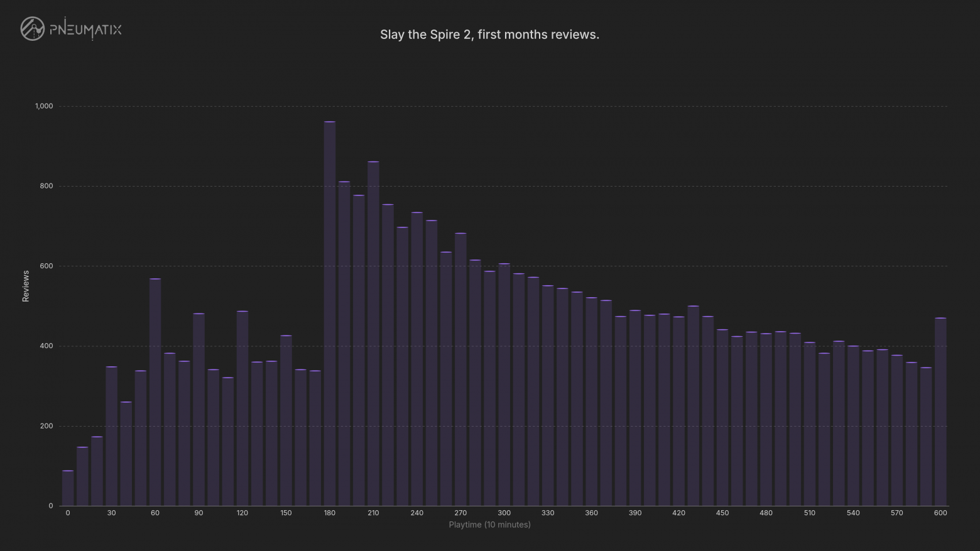The height and width of the screenshot is (551, 980).
Task: Click the Pneumatix logo icon
Action: pos(32,29)
